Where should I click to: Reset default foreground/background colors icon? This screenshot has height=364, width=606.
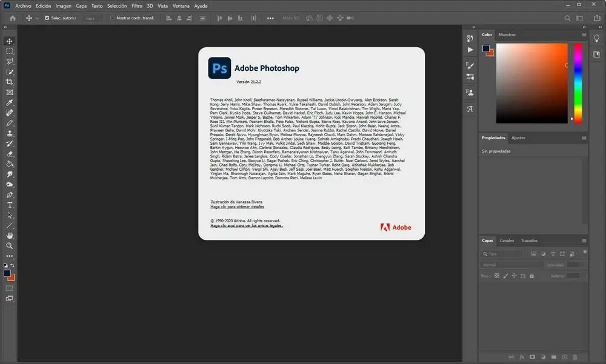tap(5, 265)
